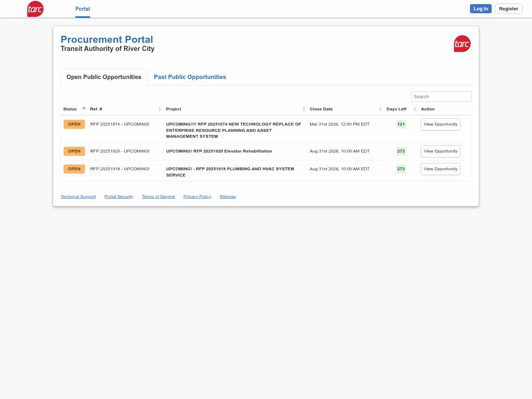View Opportunity for Elevator Rehabilitation RFP
Viewport: 532px width, 399px height.
[440, 151]
